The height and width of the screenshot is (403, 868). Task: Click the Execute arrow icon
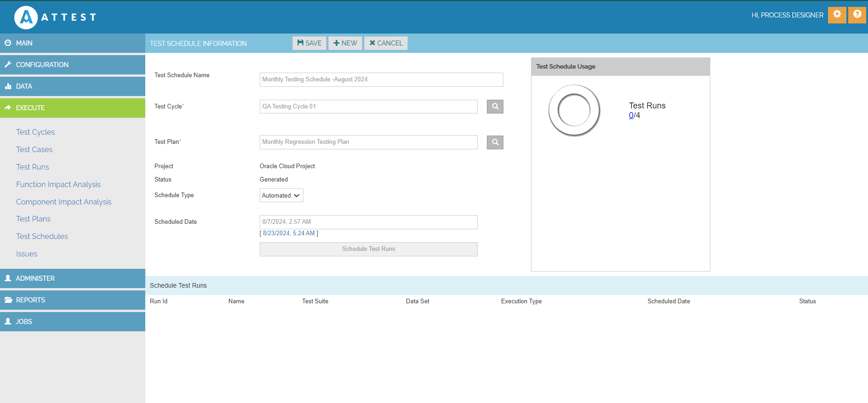tap(8, 108)
